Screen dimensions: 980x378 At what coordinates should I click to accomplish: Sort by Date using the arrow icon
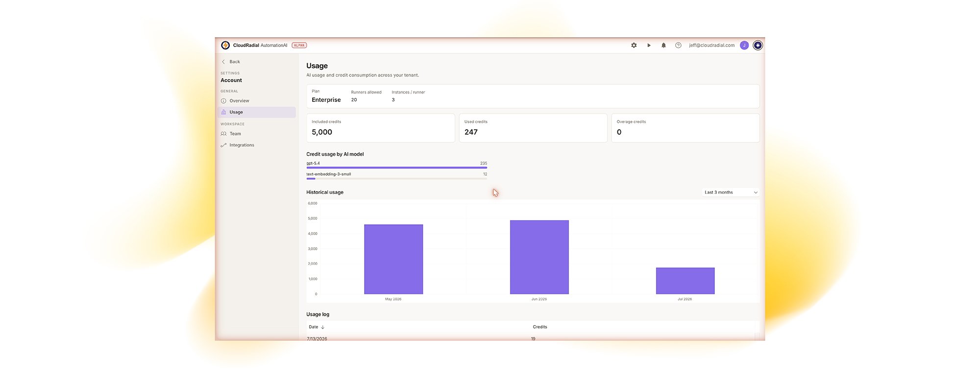tap(322, 327)
